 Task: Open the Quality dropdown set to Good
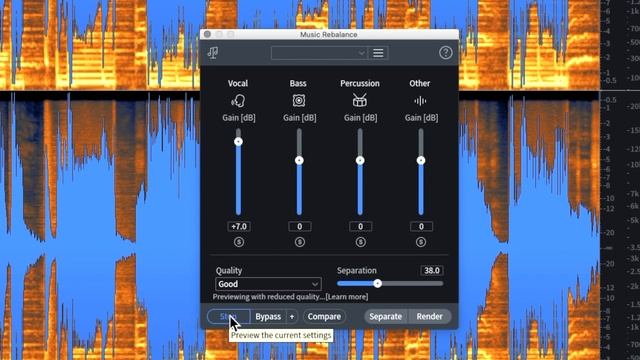(x=268, y=284)
